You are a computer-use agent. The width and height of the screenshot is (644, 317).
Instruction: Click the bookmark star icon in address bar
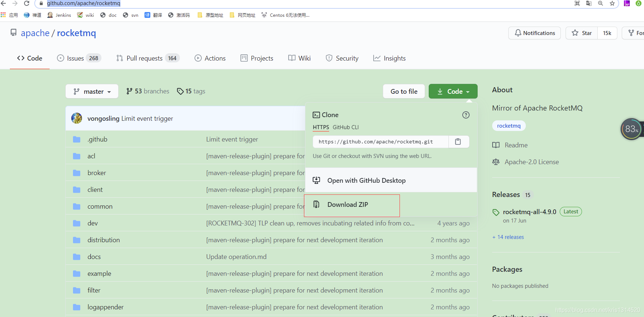pos(612,3)
